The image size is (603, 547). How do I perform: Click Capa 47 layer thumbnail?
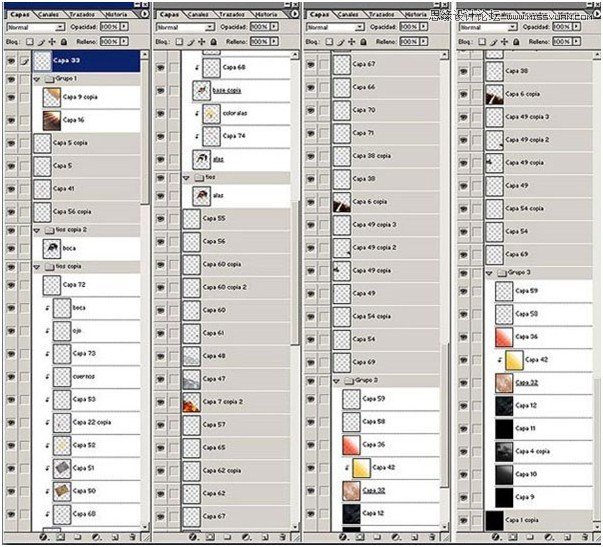(x=192, y=379)
